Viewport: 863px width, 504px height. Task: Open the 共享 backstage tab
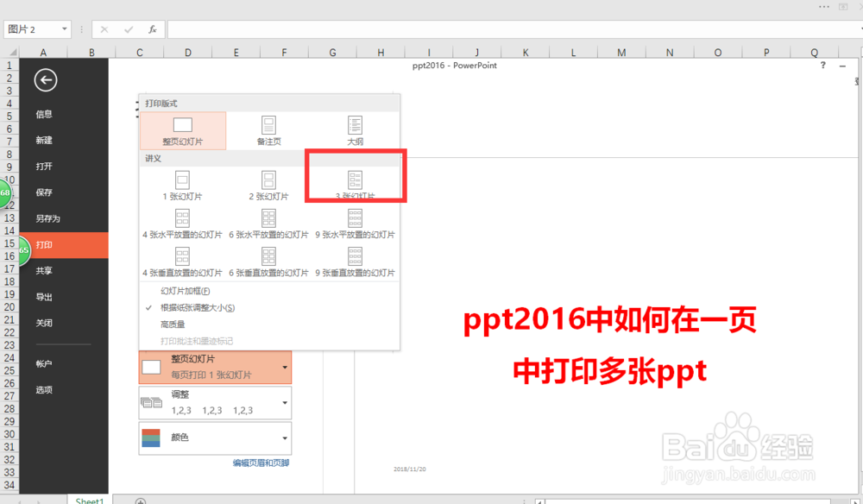pyautogui.click(x=44, y=271)
